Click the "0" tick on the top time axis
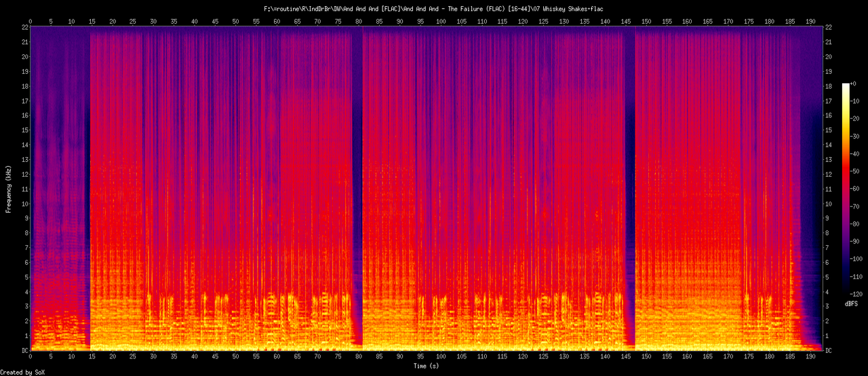Screen dimensions: 868x376 (x=31, y=21)
